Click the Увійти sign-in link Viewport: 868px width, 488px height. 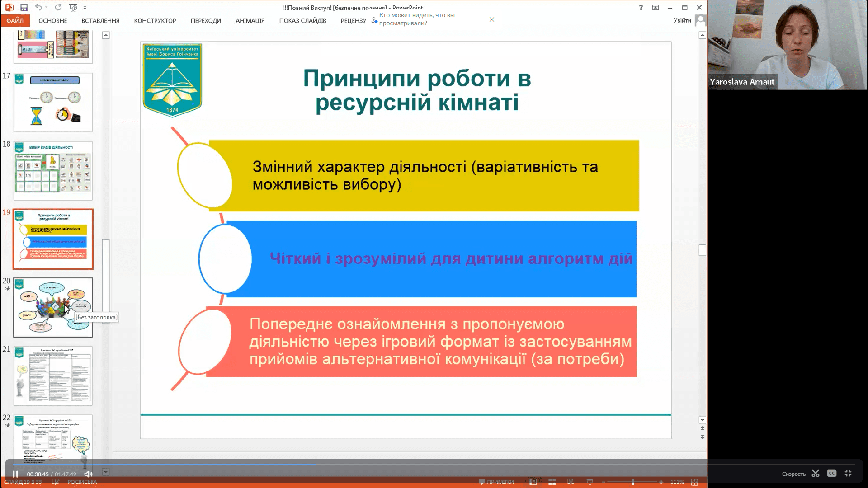coord(683,20)
